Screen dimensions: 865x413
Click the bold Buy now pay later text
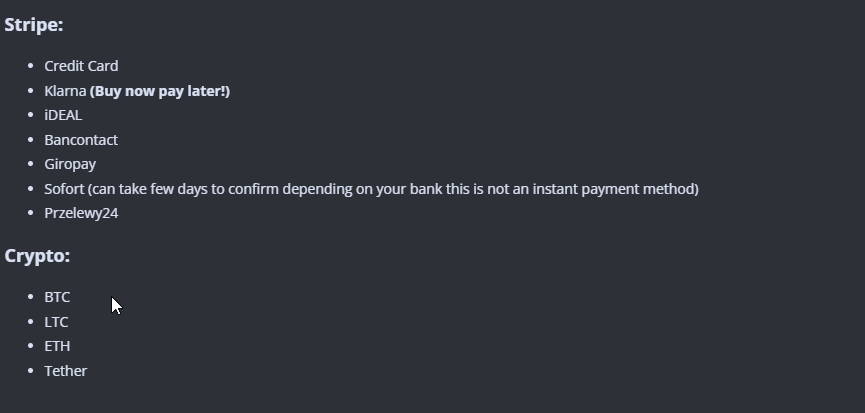pos(159,91)
